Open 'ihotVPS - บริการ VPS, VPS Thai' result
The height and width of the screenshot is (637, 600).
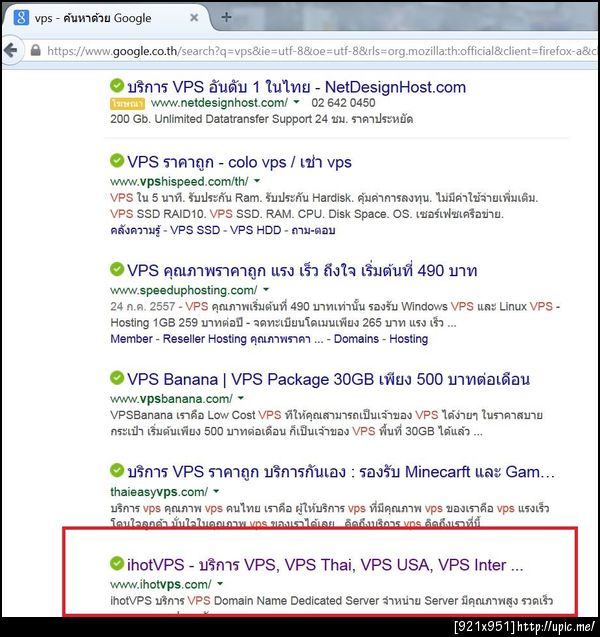click(x=325, y=565)
